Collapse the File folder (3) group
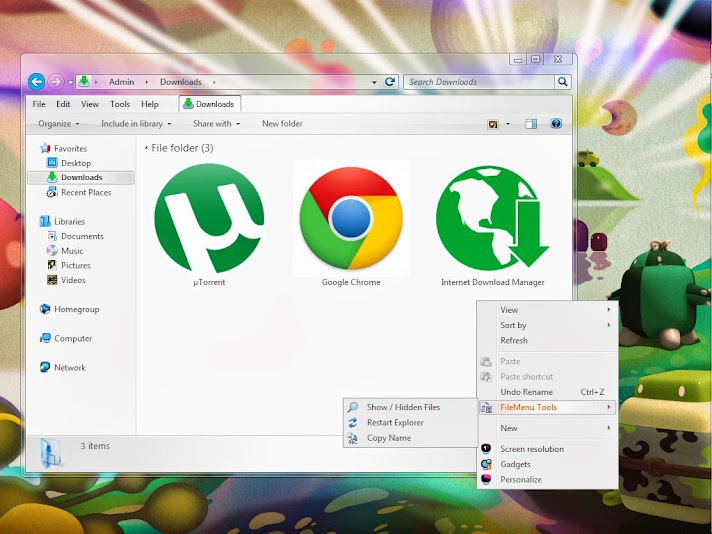This screenshot has width=712, height=534. point(146,148)
